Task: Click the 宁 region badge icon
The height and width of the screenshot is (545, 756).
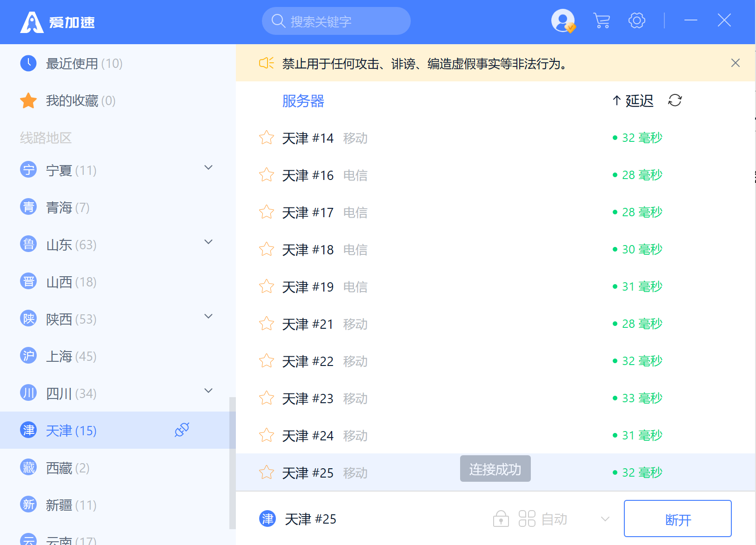Action: tap(28, 170)
